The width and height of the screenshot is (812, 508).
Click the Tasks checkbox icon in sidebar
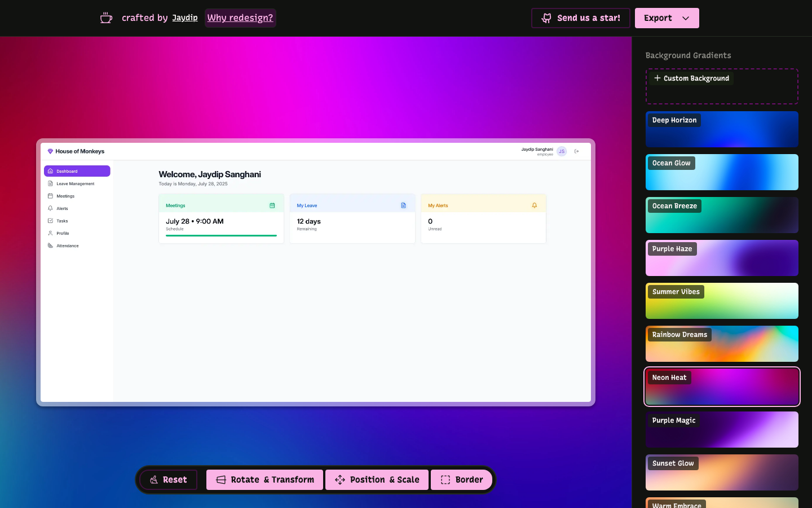(50, 221)
